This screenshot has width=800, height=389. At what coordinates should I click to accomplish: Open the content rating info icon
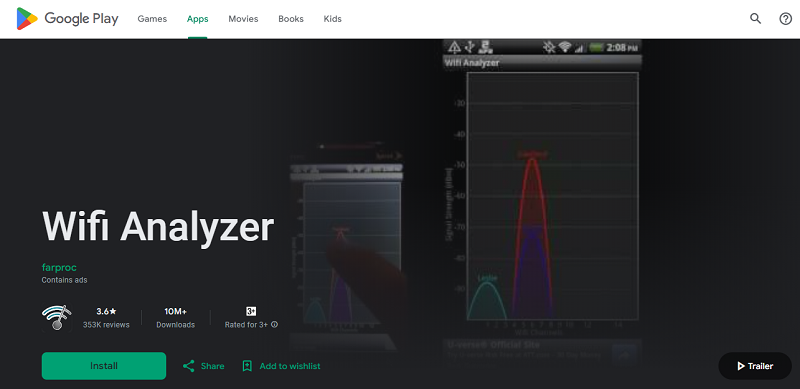pos(274,325)
